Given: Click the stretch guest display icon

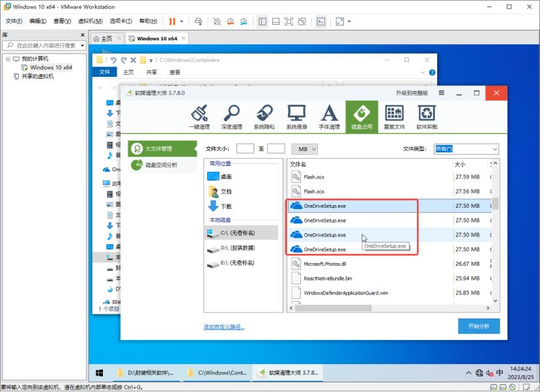Looking at the screenshot, I should pos(340,21).
